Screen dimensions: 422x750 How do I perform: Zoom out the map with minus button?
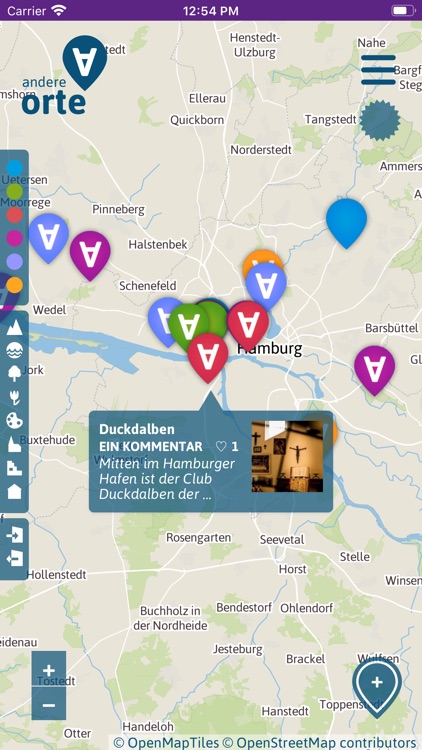tap(49, 705)
